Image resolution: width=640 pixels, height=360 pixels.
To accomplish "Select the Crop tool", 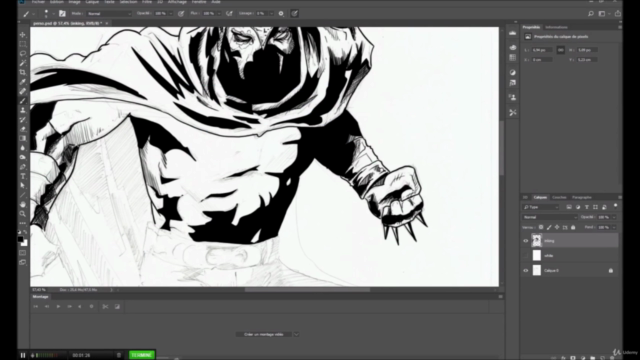I will 23,72.
